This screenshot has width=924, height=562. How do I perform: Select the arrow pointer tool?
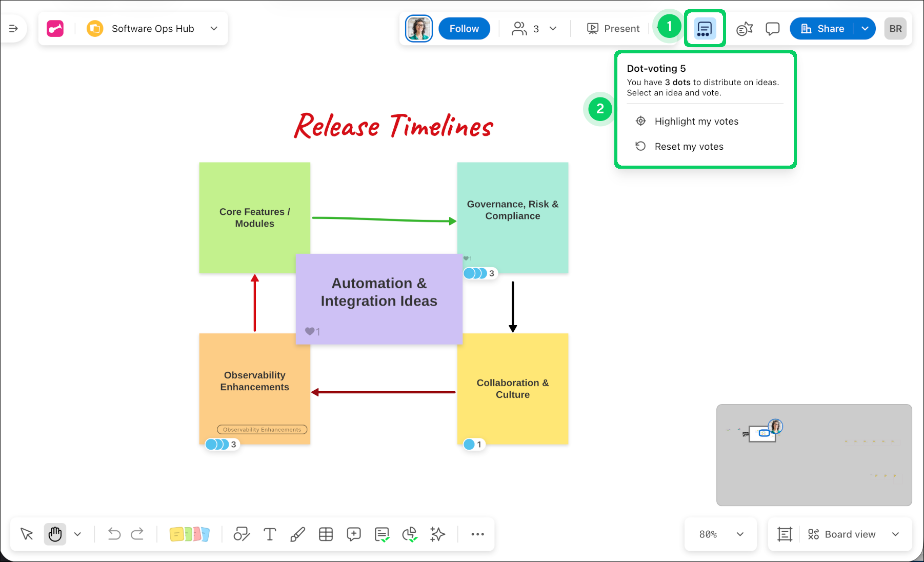point(27,534)
